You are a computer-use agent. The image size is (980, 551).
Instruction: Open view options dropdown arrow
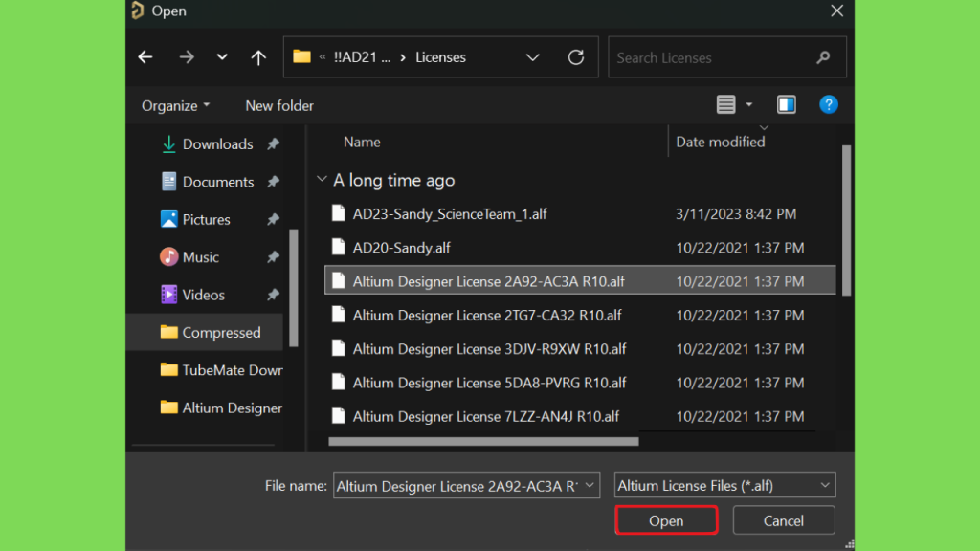pos(748,105)
